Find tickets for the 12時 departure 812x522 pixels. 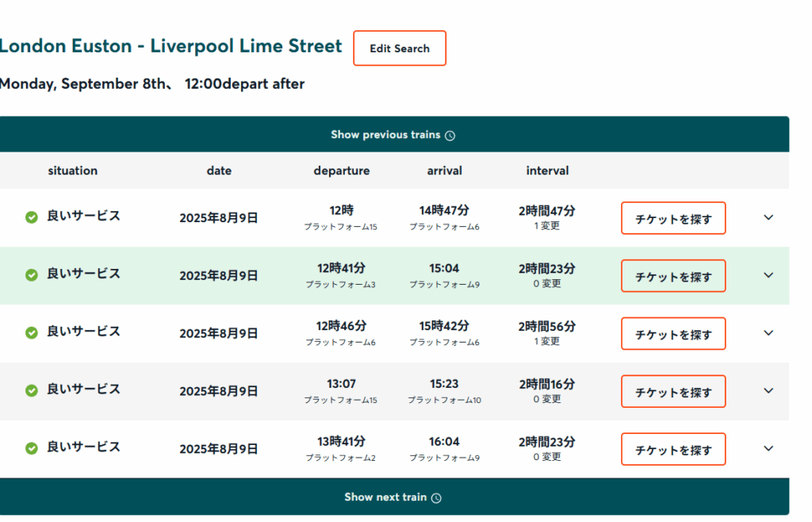[673, 218]
